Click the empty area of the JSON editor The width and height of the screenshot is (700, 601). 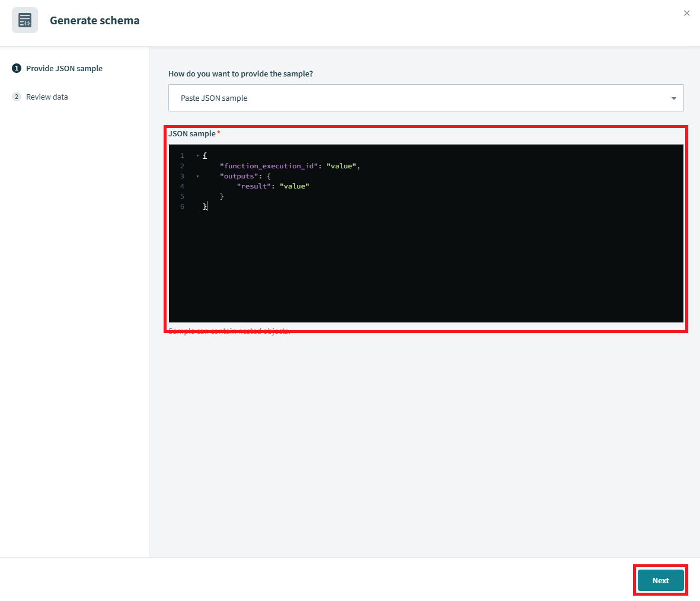coord(426,268)
